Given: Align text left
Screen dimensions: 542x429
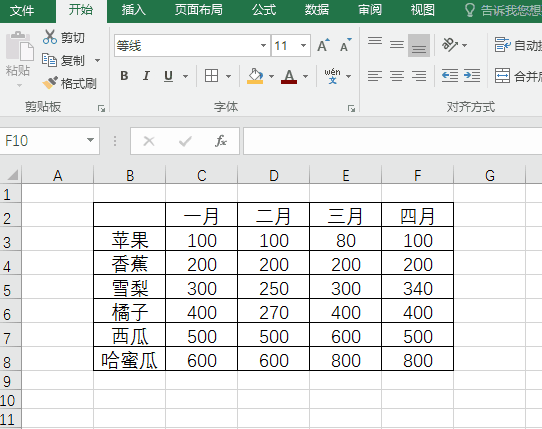Looking at the screenshot, I should [375, 76].
